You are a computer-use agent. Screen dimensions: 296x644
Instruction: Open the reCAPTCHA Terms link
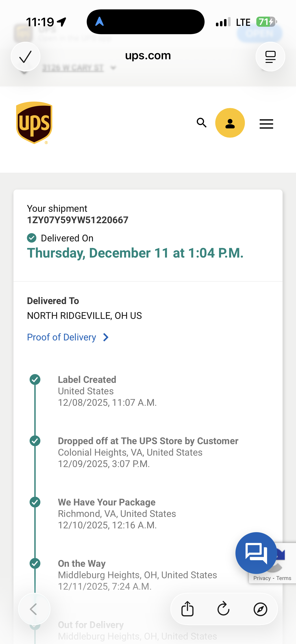click(x=284, y=578)
